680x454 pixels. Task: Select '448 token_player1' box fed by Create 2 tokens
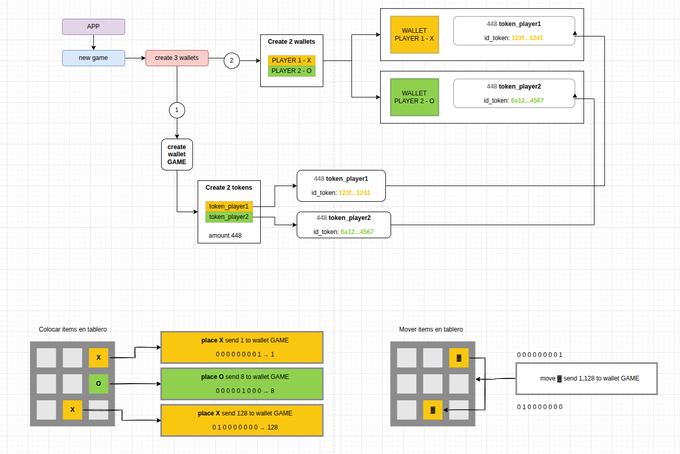[x=341, y=186]
